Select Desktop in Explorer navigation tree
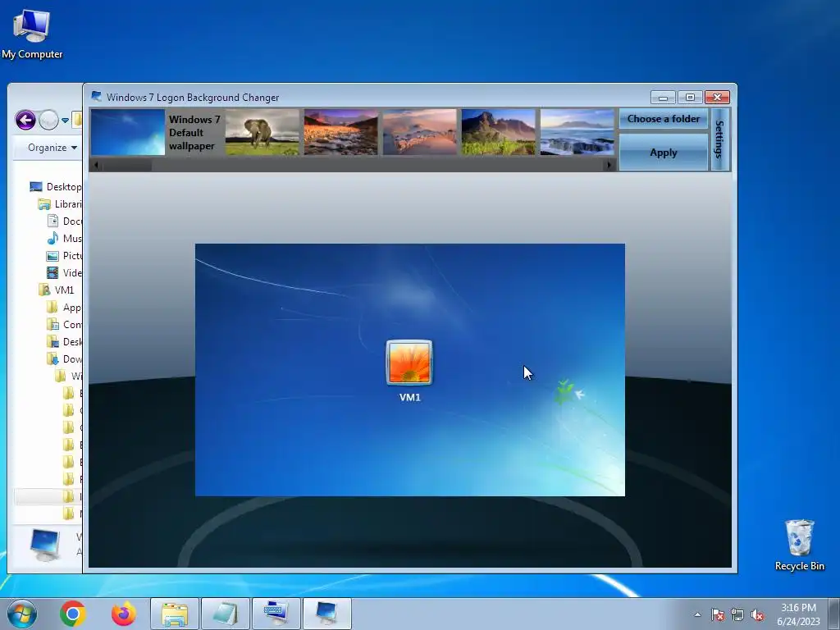 click(56, 187)
